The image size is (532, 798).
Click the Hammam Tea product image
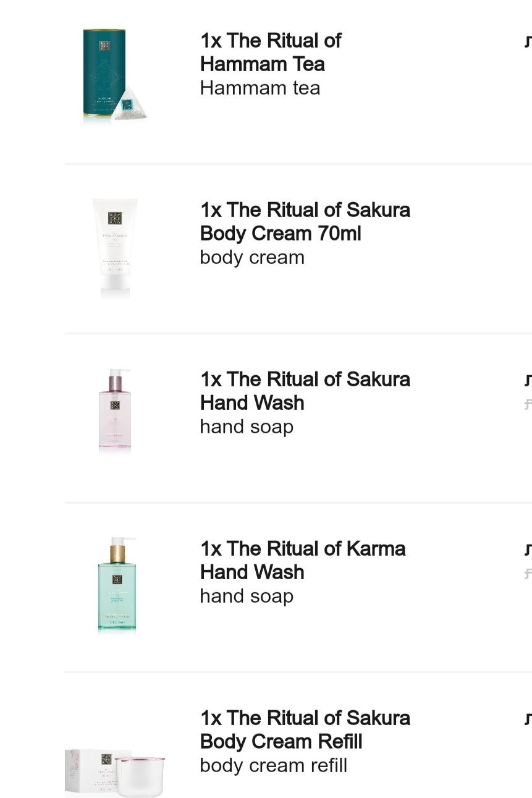[x=114, y=75]
